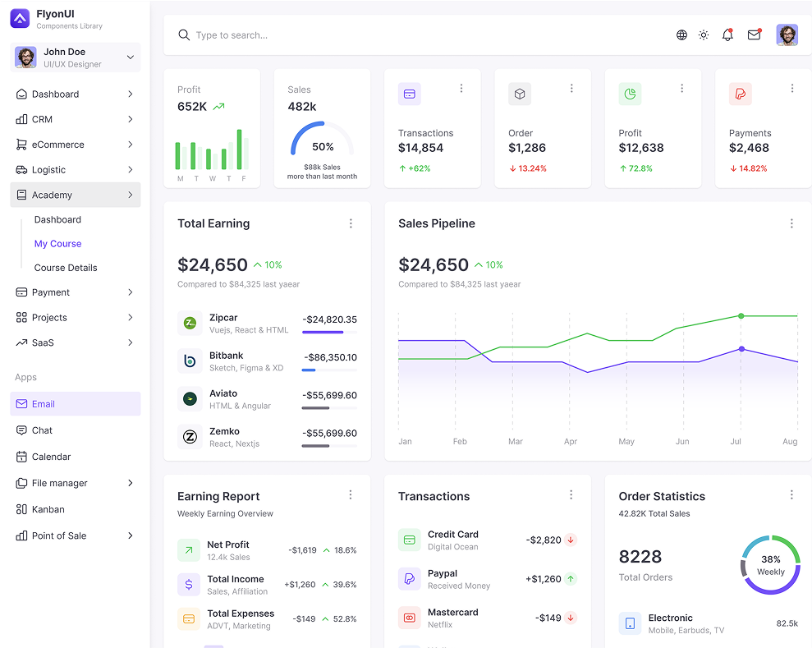Open Academy's Dashboard submenu item

pos(57,219)
